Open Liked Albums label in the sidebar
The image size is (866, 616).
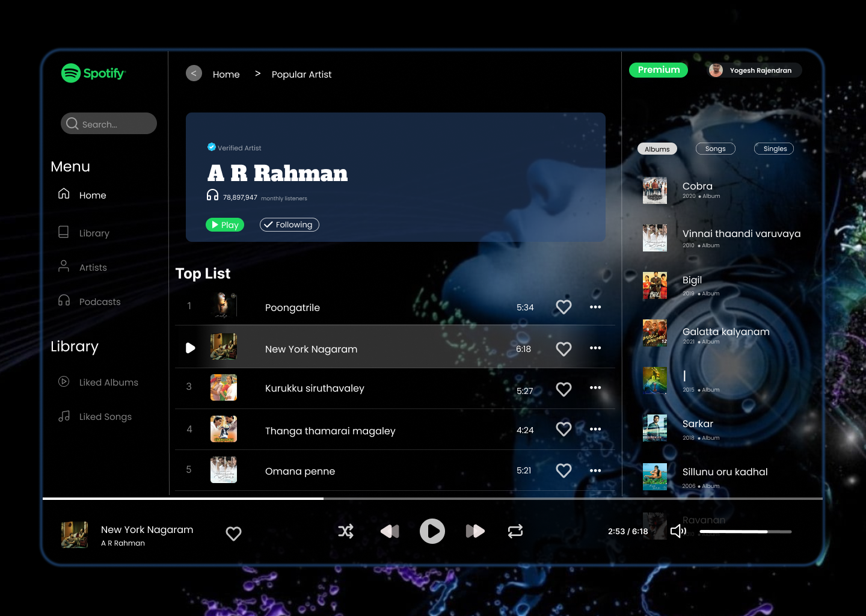pyautogui.click(x=109, y=383)
